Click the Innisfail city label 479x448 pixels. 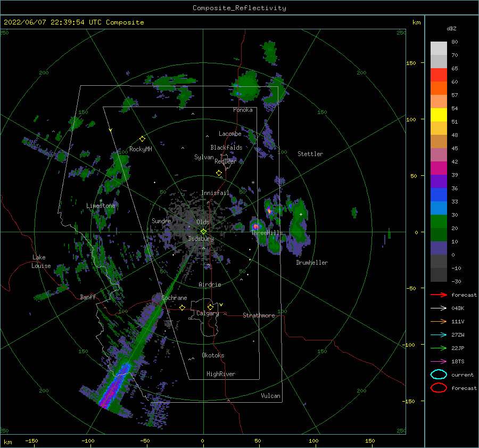pyautogui.click(x=215, y=193)
